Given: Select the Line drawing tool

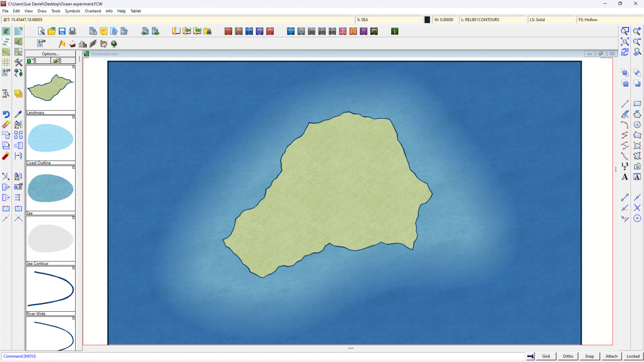Looking at the screenshot, I should point(625,104).
